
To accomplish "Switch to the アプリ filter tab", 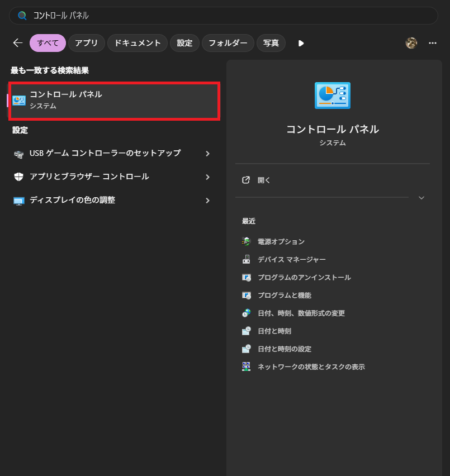I will pos(86,43).
